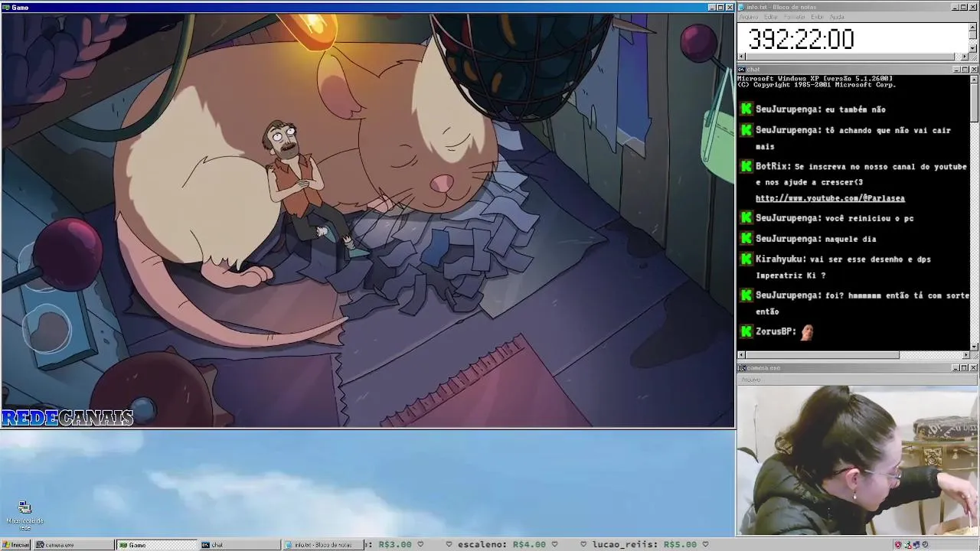
Task: Click chat horizontal scrollbar left arrow
Action: pyautogui.click(x=741, y=355)
